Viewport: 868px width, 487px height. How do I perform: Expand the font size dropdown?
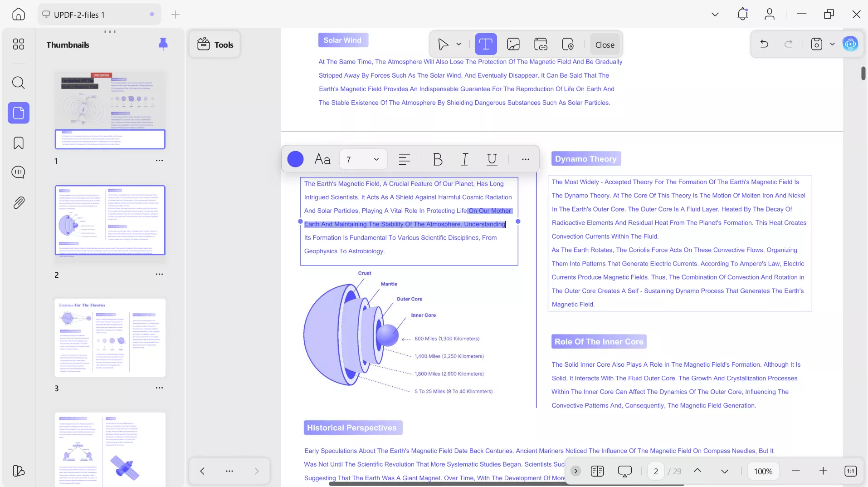(376, 159)
